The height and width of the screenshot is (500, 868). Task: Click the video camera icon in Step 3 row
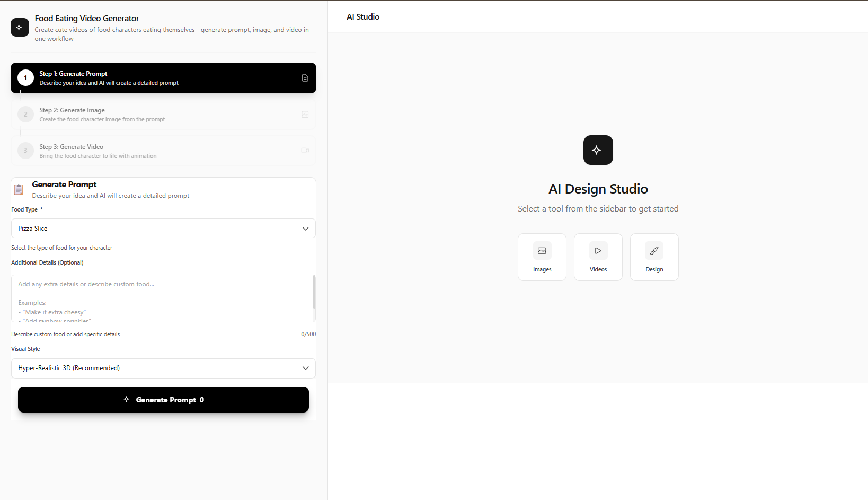(x=305, y=151)
